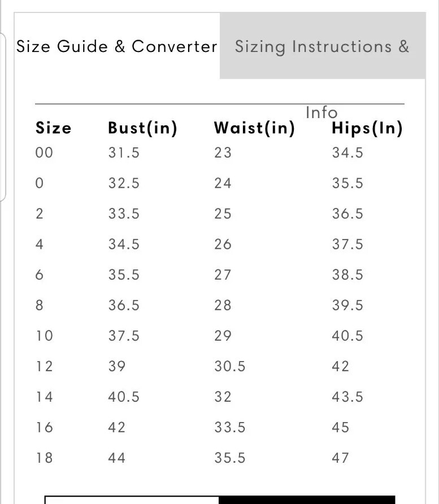Viewport: 439px width, 504px height.
Task: Click the Size column header
Action: click(54, 128)
